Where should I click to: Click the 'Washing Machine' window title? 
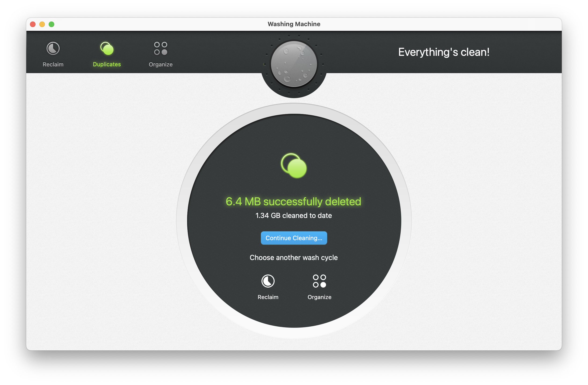(x=294, y=24)
